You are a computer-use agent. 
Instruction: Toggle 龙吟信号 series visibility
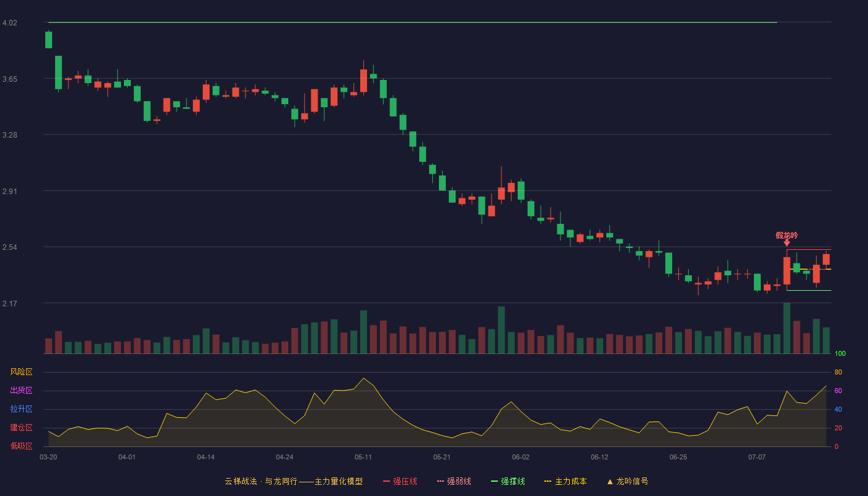click(632, 481)
